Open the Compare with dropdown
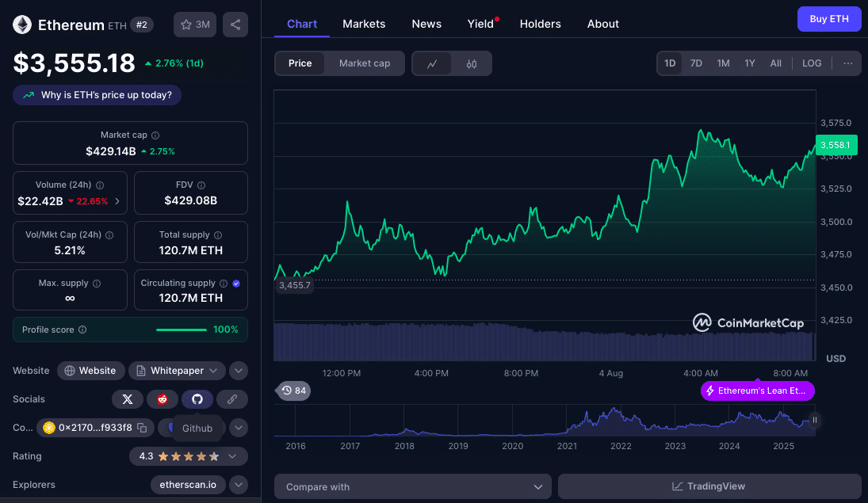Screen dimensions: 868x503 413,487
